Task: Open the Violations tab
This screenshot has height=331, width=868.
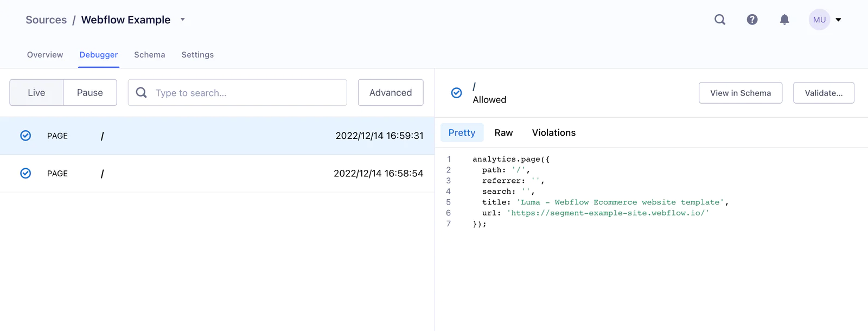Action: coord(553,133)
